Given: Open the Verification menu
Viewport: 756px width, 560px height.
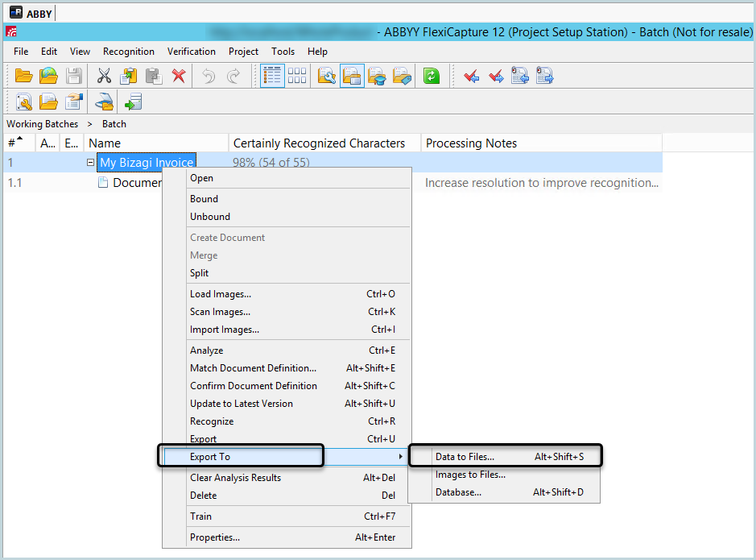Looking at the screenshot, I should point(191,51).
